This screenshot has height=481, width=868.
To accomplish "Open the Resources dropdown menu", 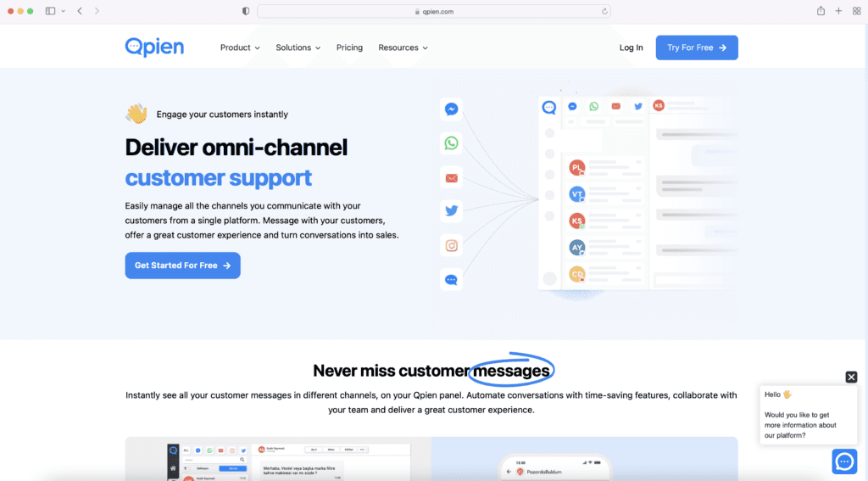I will pos(403,48).
